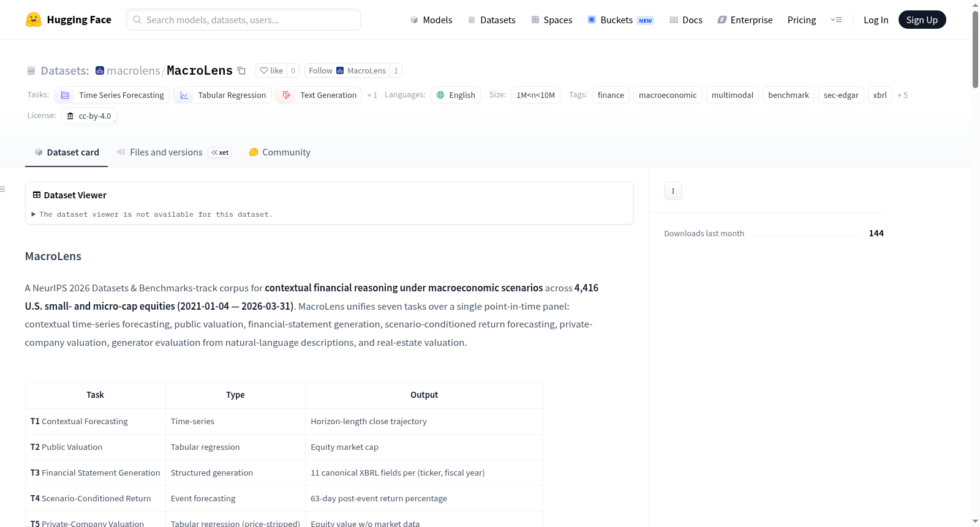Click the datasets stack icon before 'Datasets:'
Viewport: 980px width, 527px height.
tap(31, 70)
